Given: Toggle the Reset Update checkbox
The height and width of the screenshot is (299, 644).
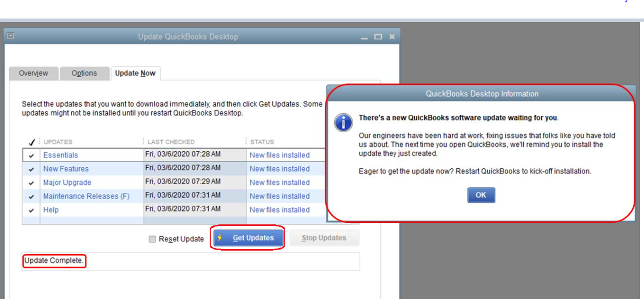Looking at the screenshot, I should coord(152,239).
